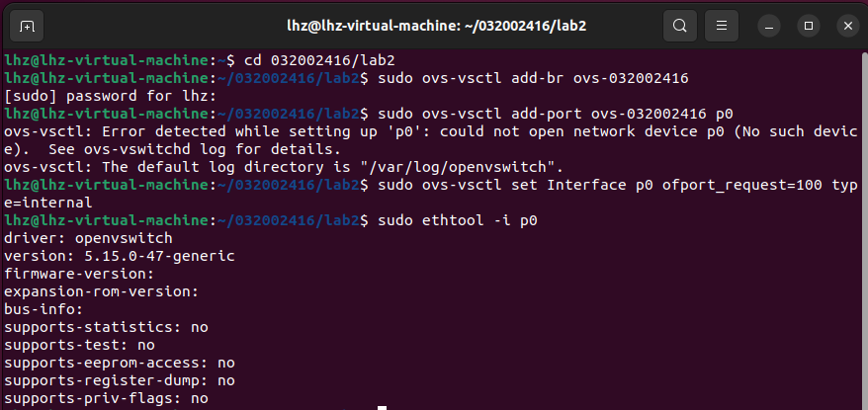Click the 'supports-statistics: no' line
Image resolution: width=868 pixels, height=410 pixels.
pos(106,327)
